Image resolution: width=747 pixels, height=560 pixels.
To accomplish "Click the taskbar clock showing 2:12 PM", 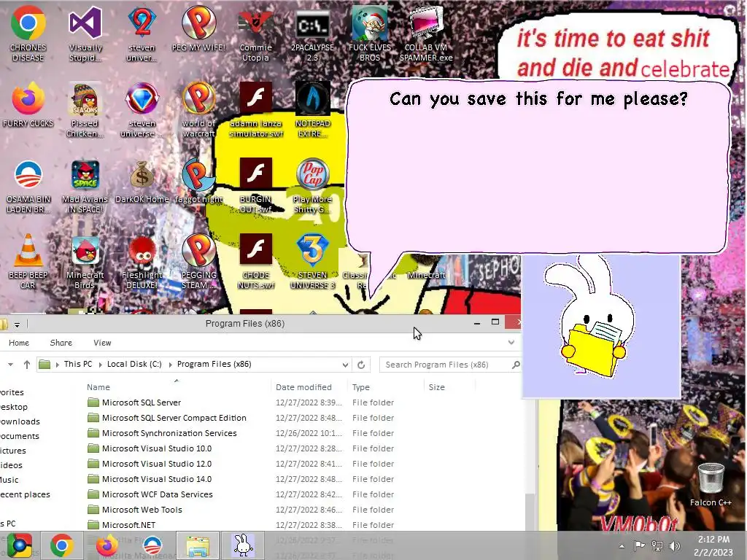I will 713,545.
